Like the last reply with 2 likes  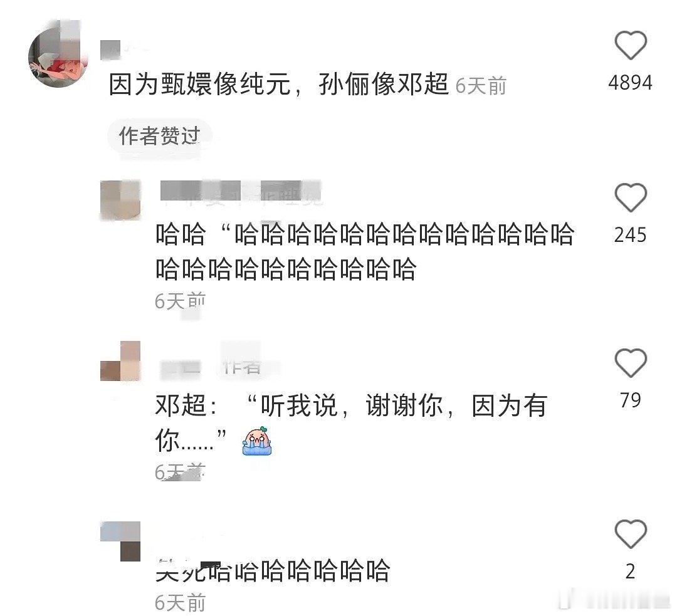(x=631, y=534)
